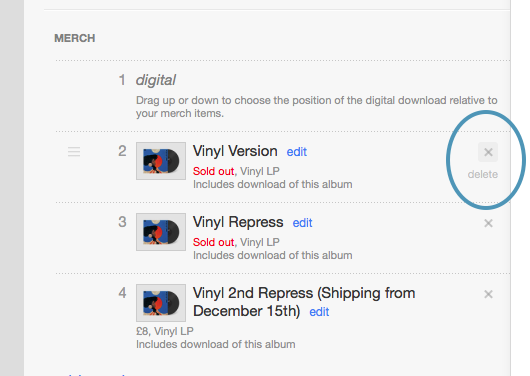The image size is (530, 376).
Task: Click the MERCH section heading
Action: pos(75,38)
